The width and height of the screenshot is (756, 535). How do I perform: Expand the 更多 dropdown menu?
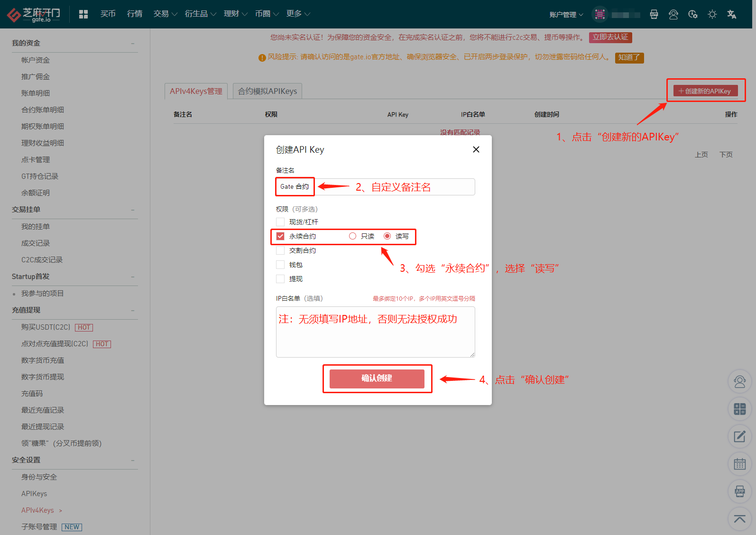(298, 14)
